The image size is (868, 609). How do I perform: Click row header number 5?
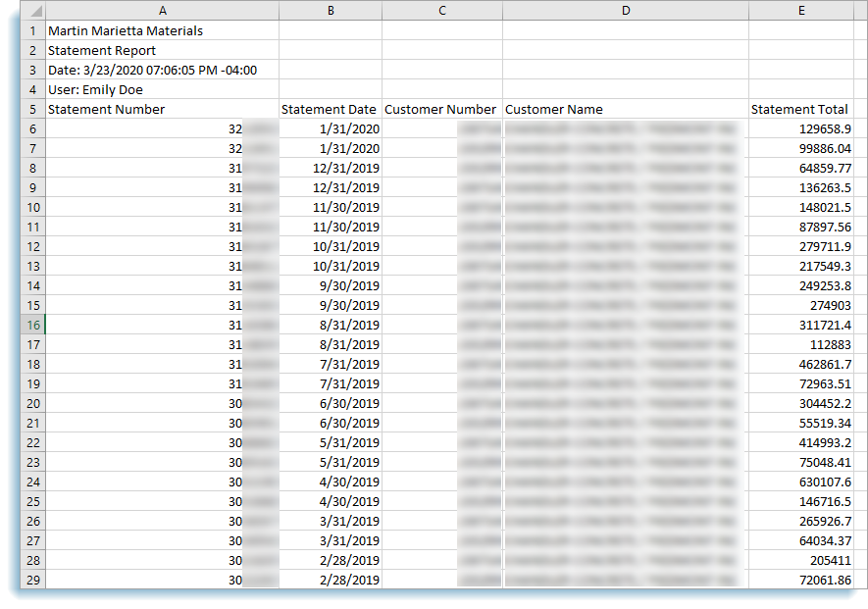pyautogui.click(x=32, y=109)
